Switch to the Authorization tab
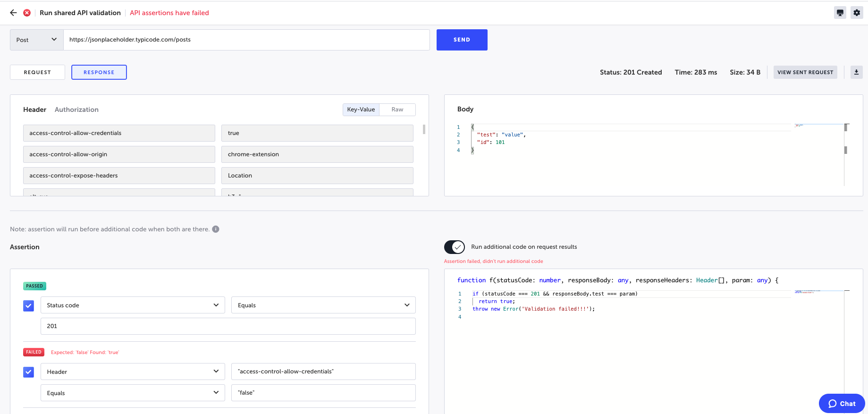This screenshot has height=414, width=868. (x=76, y=110)
